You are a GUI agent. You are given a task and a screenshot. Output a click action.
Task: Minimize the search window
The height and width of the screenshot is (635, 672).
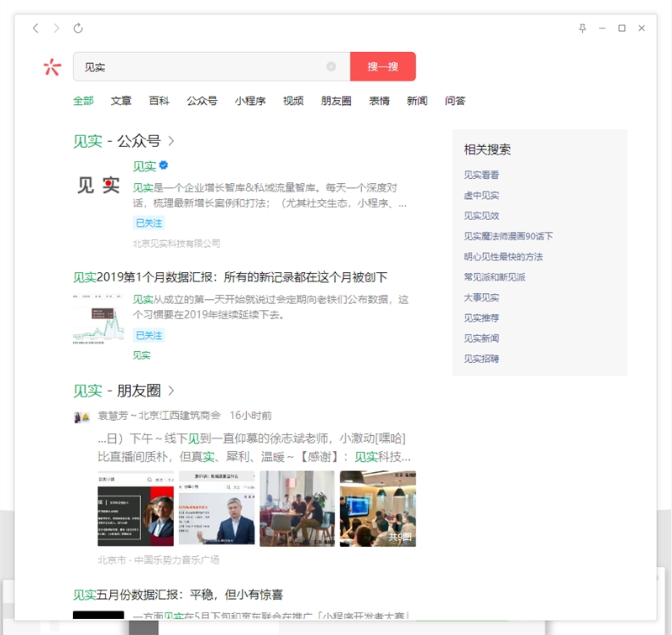coord(602,29)
